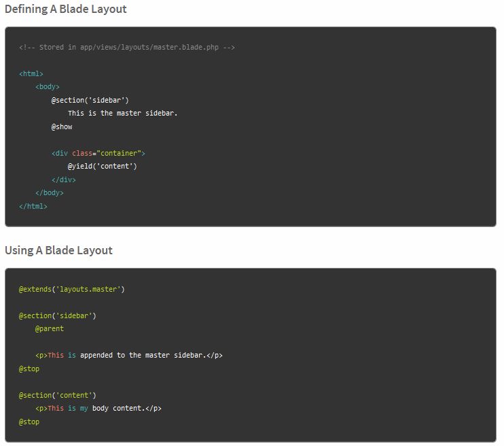The width and height of the screenshot is (504, 446).
Task: Click the @extends('layouts.master') line
Action: pos(72,289)
